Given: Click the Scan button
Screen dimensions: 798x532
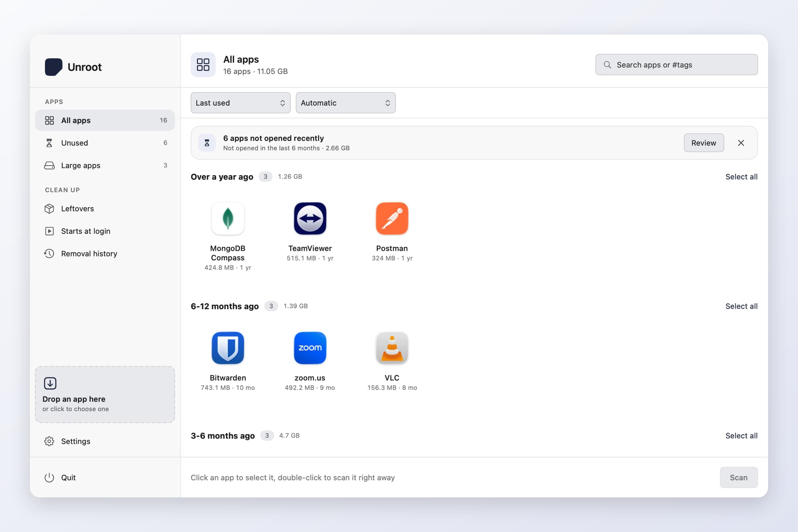Looking at the screenshot, I should click(x=738, y=477).
